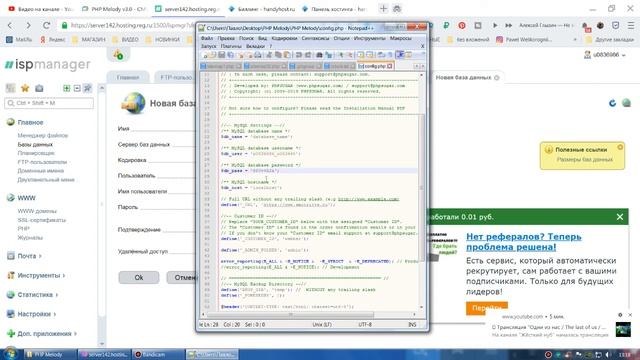Open the browser hamburger menu
Screen dimensions: 640x360
[x=631, y=25]
